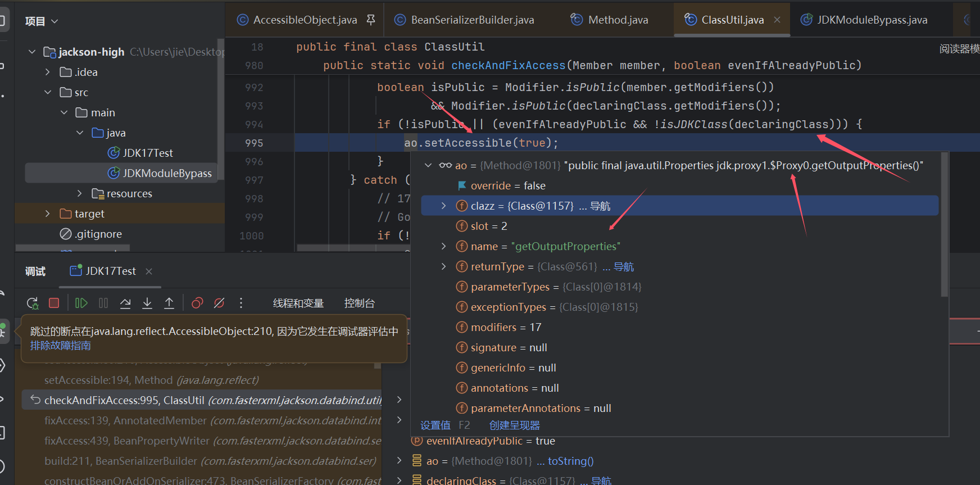Open the debug toolbar more-options menu
The height and width of the screenshot is (485, 980).
[x=241, y=303]
